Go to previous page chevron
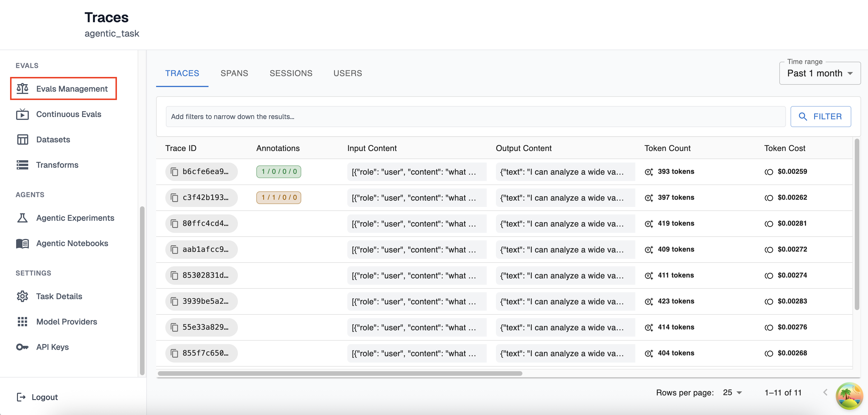Screen dimensions: 868x415 pyautogui.click(x=825, y=393)
